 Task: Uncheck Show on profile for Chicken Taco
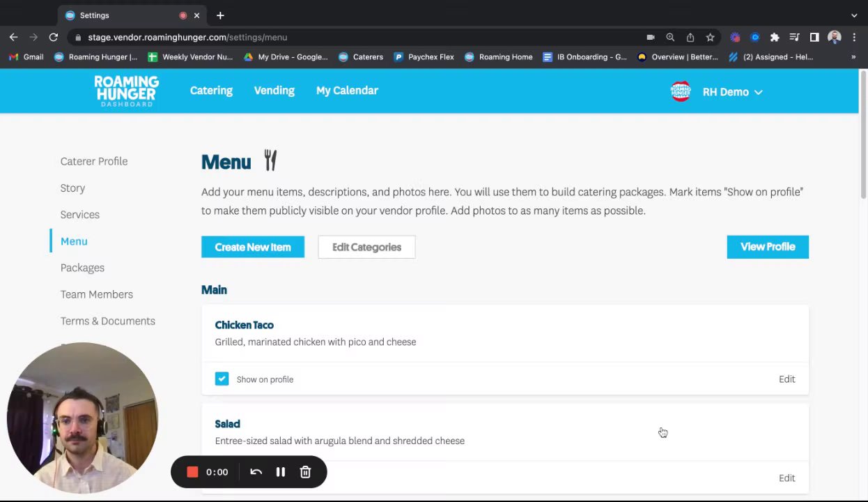click(222, 379)
